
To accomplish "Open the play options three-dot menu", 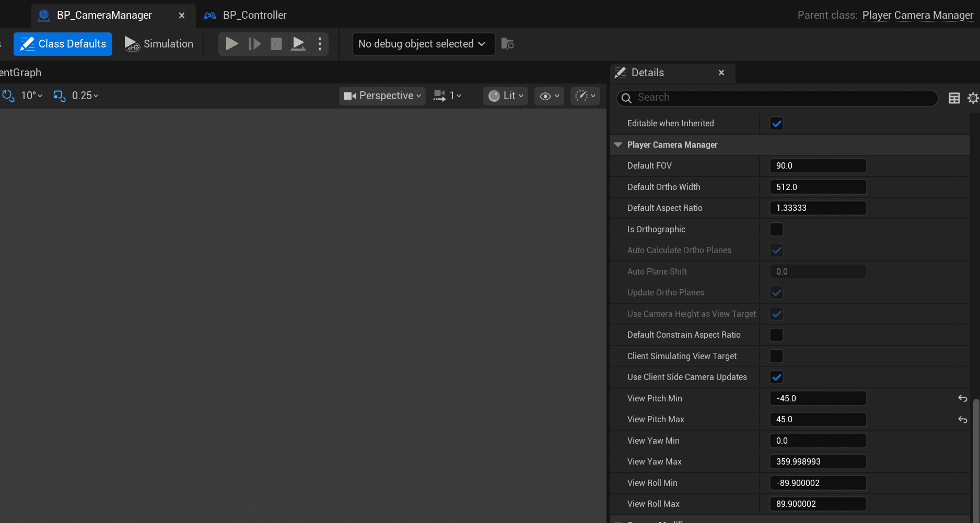I will 320,44.
